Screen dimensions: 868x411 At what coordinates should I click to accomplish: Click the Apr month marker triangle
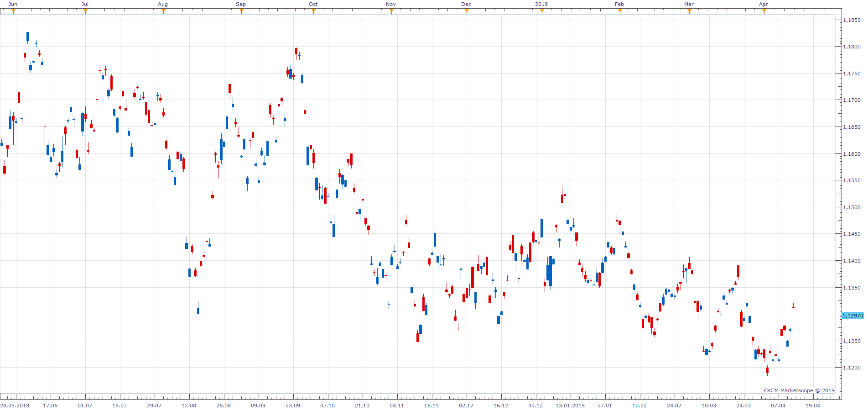click(764, 11)
